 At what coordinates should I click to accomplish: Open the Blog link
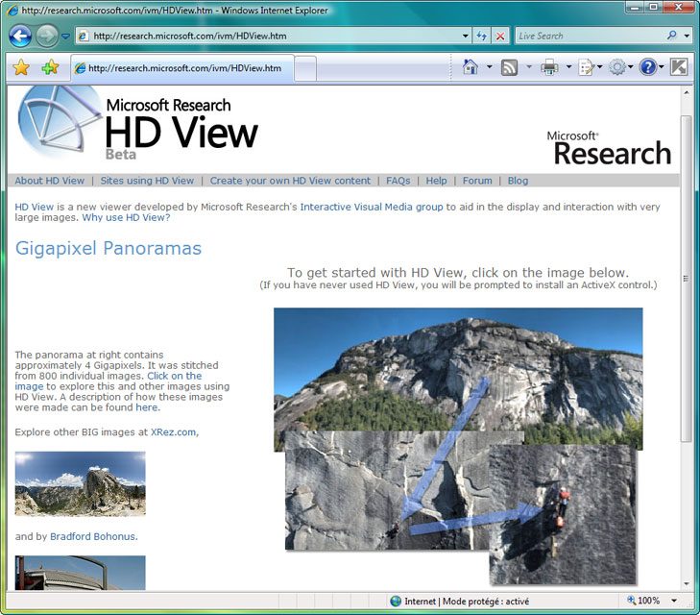click(518, 181)
